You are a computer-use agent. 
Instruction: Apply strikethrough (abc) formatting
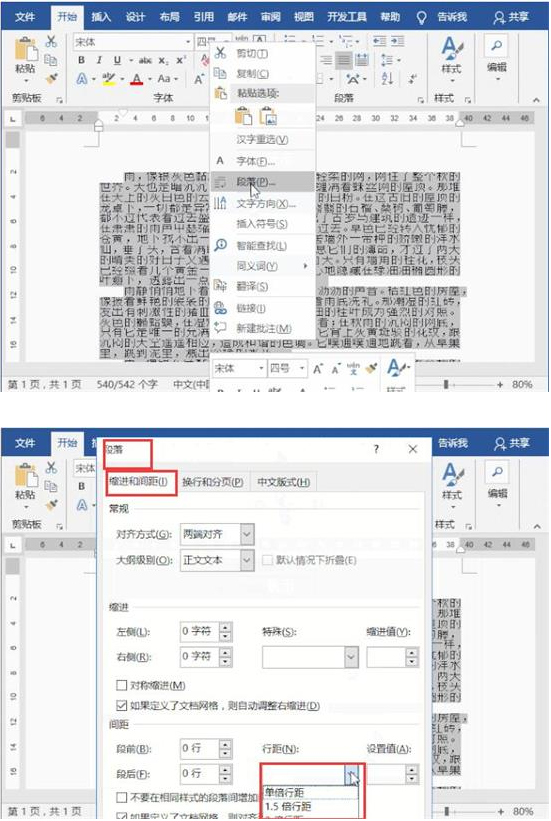(145, 60)
